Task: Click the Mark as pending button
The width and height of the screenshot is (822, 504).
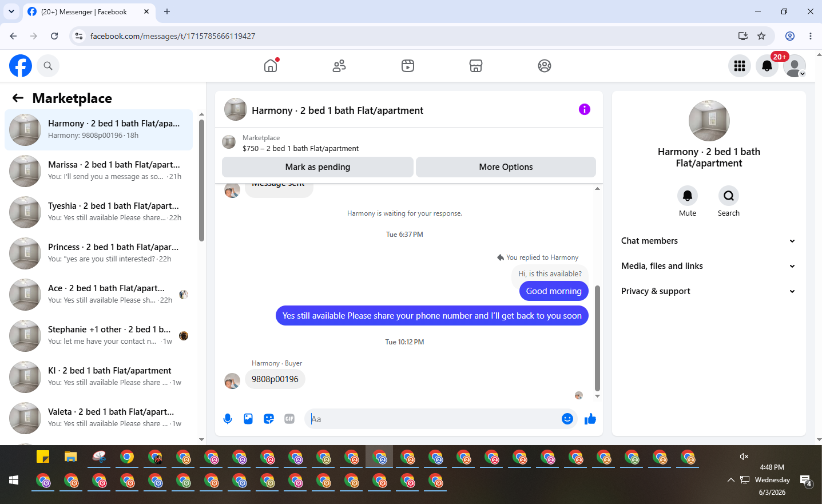Action: click(317, 167)
